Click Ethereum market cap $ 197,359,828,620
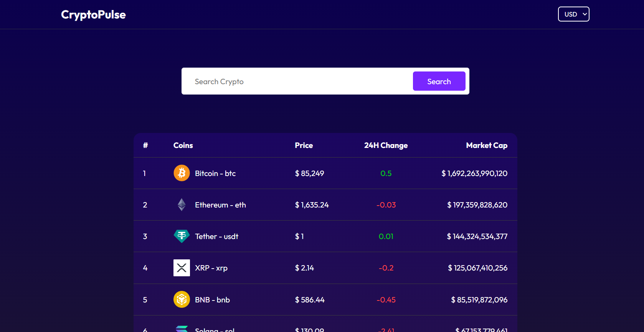 477,205
